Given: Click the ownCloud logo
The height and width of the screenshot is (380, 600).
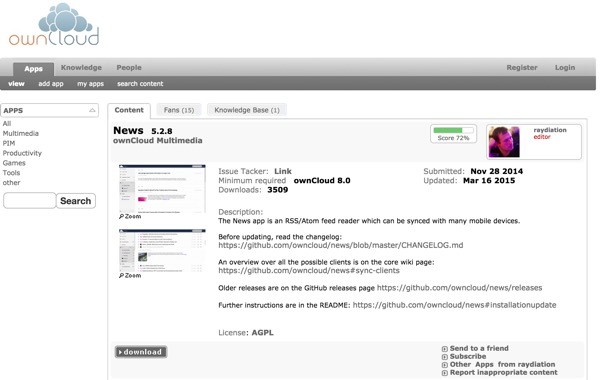Looking at the screenshot, I should [54, 25].
